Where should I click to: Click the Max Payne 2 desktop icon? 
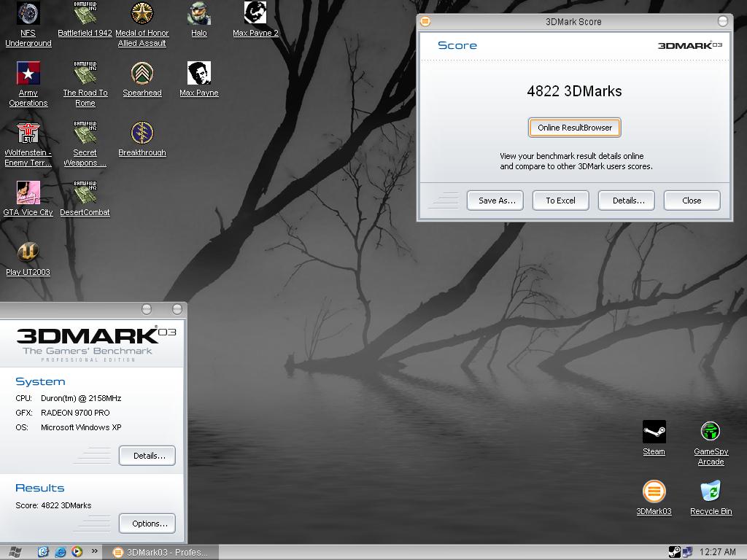pos(255,14)
